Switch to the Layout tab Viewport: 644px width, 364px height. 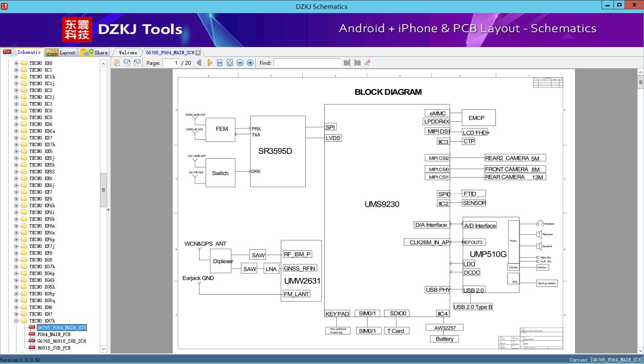coord(60,53)
